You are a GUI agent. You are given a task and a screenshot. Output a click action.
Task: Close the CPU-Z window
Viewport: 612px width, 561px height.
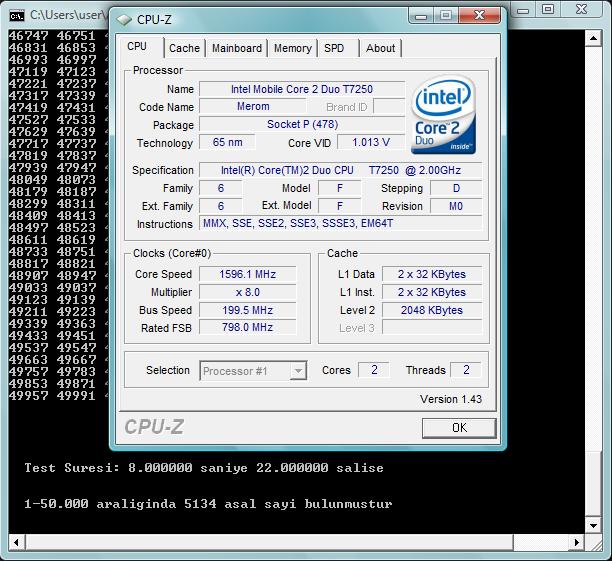tap(480, 16)
